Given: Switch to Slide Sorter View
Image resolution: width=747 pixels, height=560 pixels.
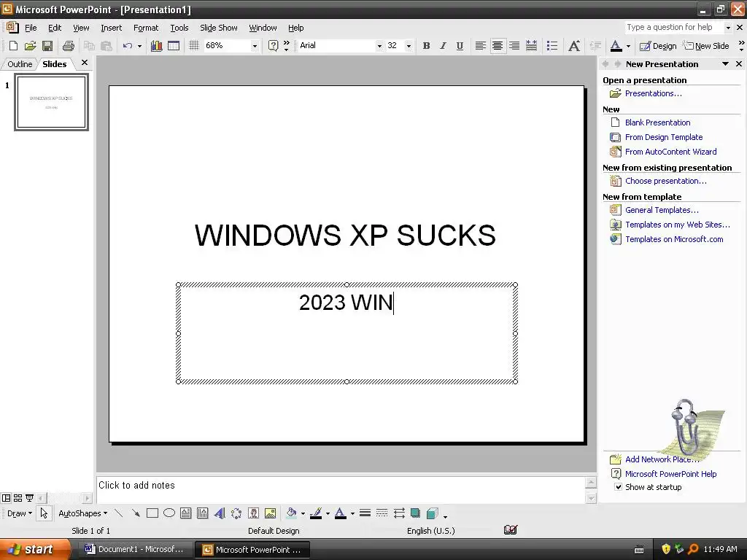Looking at the screenshot, I should click(x=18, y=498).
